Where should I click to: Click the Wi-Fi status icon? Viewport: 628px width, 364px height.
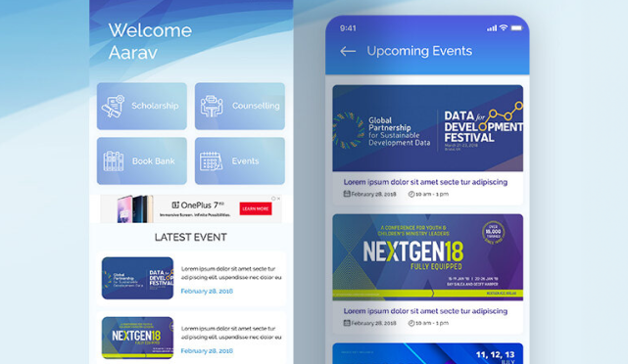point(504,28)
